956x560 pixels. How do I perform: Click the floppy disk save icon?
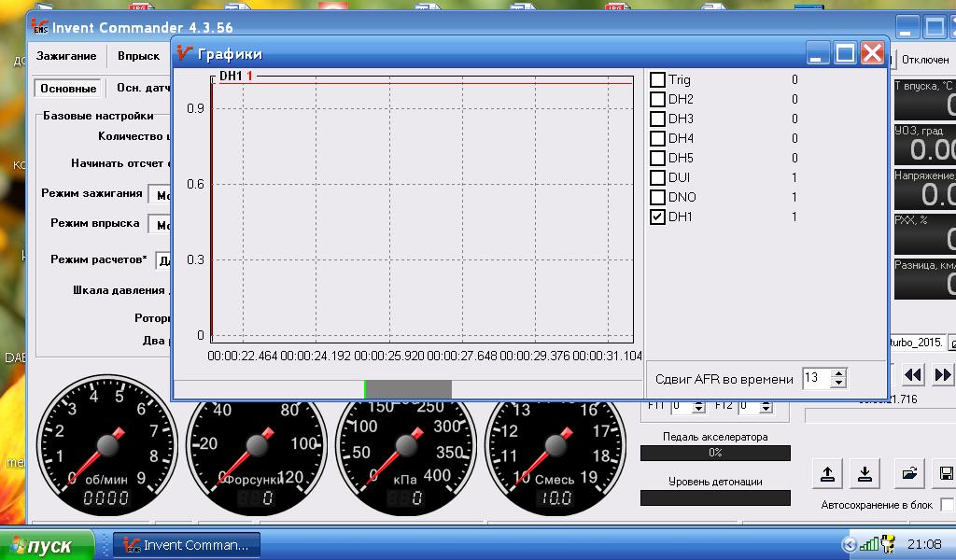click(x=946, y=473)
